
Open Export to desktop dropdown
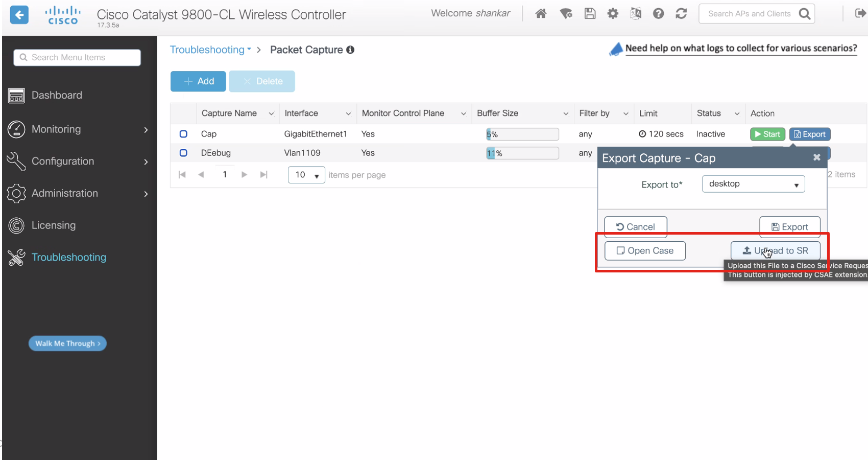(754, 184)
